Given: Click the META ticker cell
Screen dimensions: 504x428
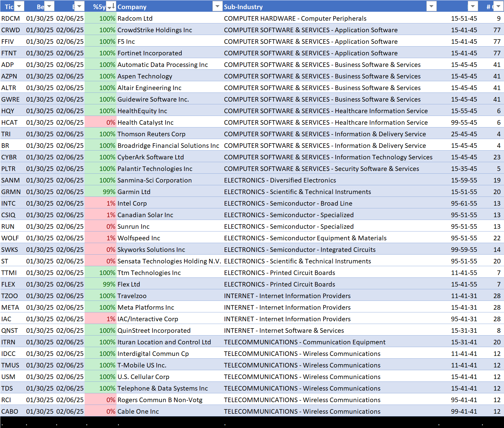Looking at the screenshot, I should click(x=12, y=307).
